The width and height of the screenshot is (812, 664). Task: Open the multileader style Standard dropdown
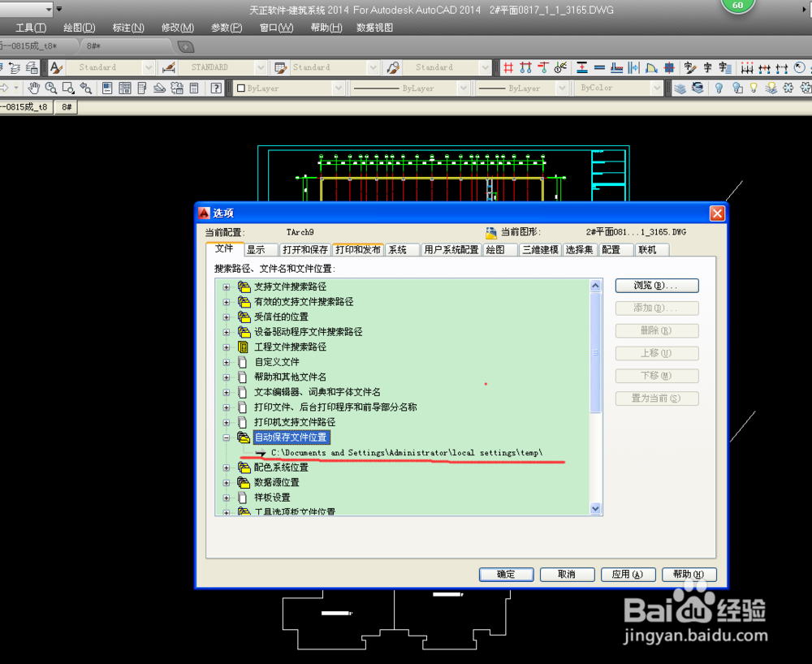(x=485, y=67)
